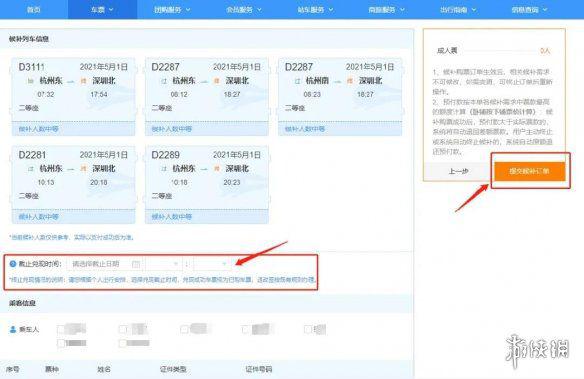Open the 团购服务 menu

[172, 10]
